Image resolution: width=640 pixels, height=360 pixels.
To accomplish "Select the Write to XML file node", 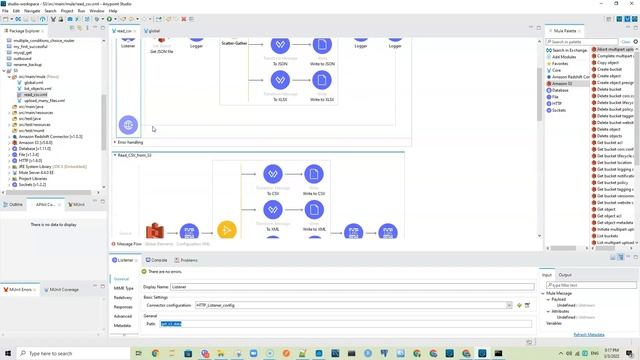I will click(314, 209).
